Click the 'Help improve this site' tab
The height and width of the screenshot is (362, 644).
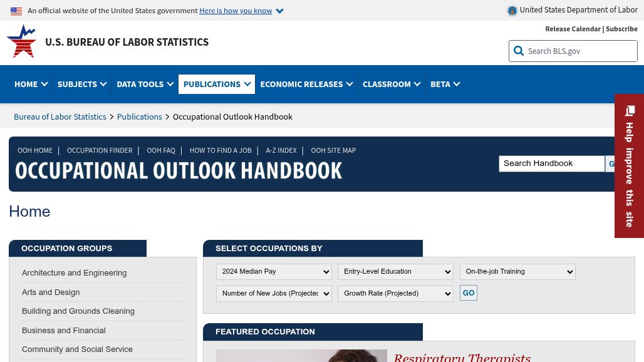[x=629, y=166]
